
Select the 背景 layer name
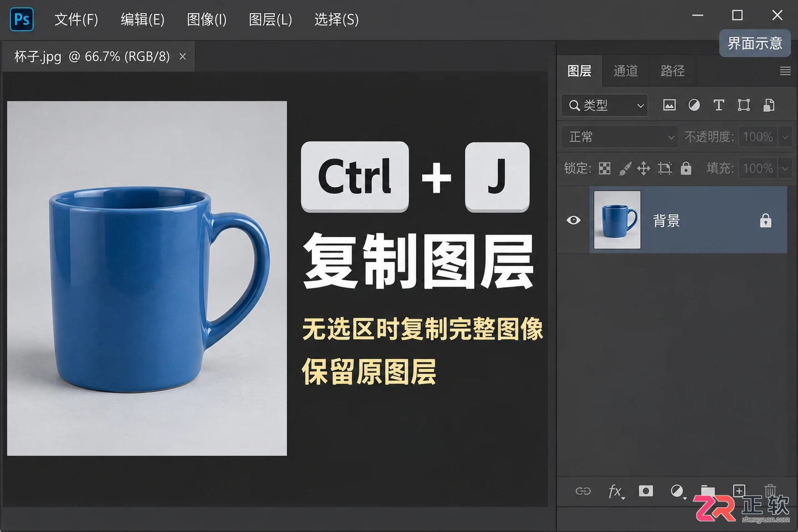pos(666,221)
